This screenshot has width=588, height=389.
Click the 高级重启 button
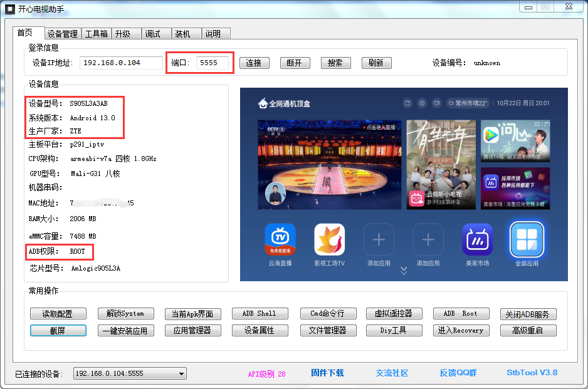(x=528, y=331)
